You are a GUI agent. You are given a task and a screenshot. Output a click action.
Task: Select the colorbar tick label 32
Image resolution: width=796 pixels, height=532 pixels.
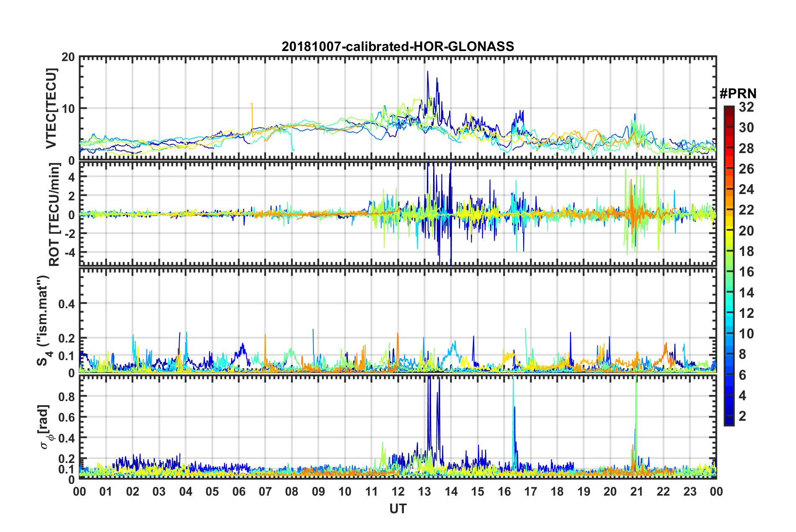click(746, 107)
